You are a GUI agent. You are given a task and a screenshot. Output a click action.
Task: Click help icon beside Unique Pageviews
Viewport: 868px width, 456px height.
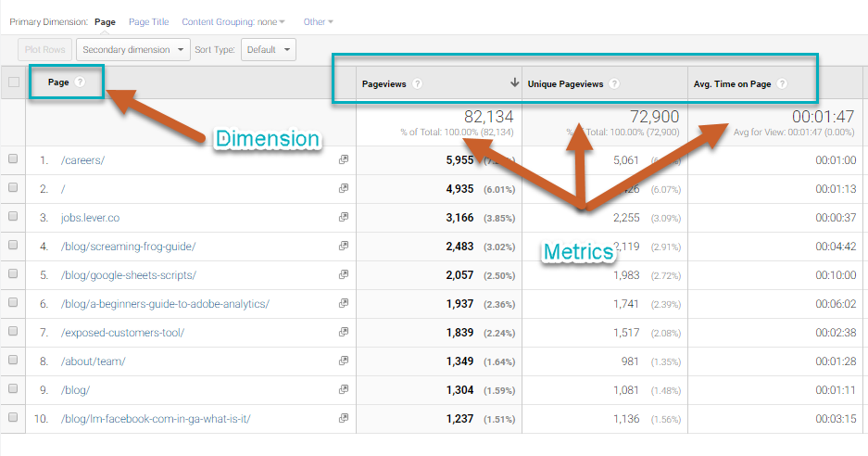pos(614,84)
